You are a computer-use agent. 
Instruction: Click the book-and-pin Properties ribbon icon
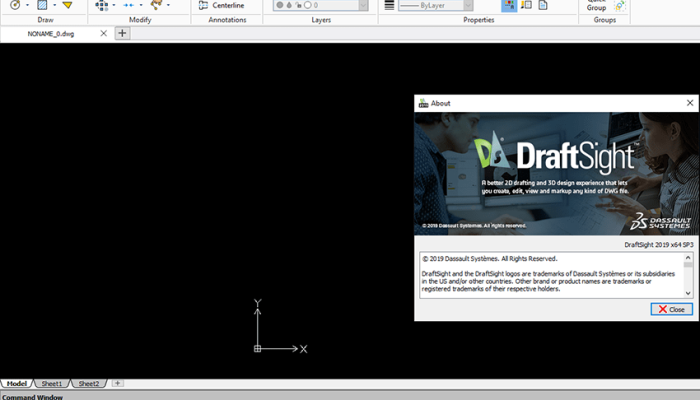point(526,5)
